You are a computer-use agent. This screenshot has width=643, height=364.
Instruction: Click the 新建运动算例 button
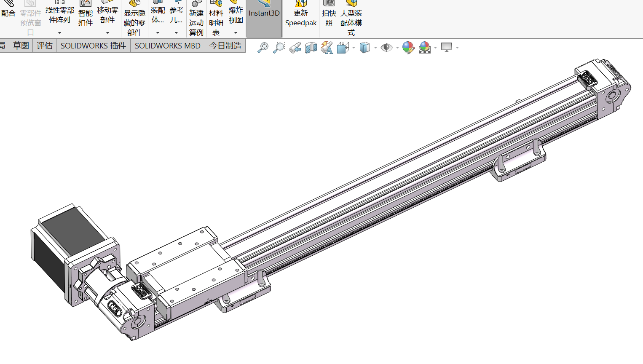(x=196, y=19)
